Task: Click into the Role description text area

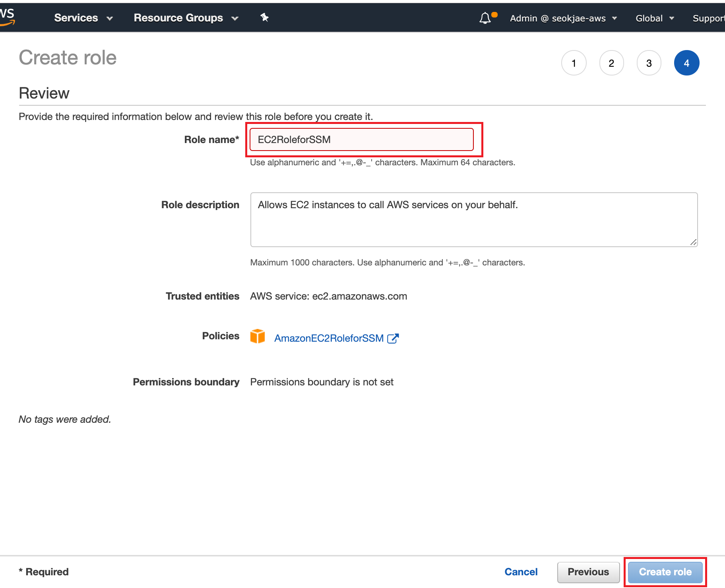Action: tap(474, 220)
